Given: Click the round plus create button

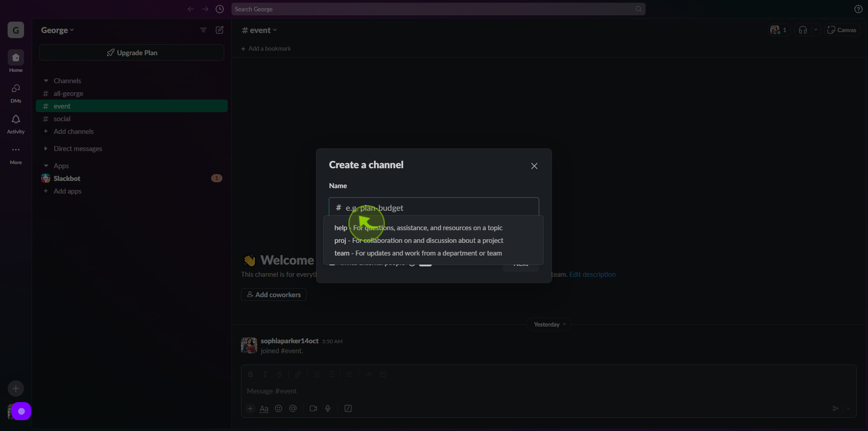Looking at the screenshot, I should 16,388.
